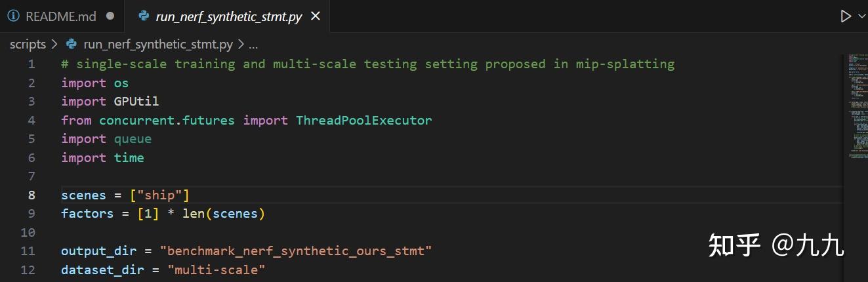This screenshot has width=868, height=282.
Task: Close the run_nerf_synthetic_stmt.py tab
Action: [316, 16]
